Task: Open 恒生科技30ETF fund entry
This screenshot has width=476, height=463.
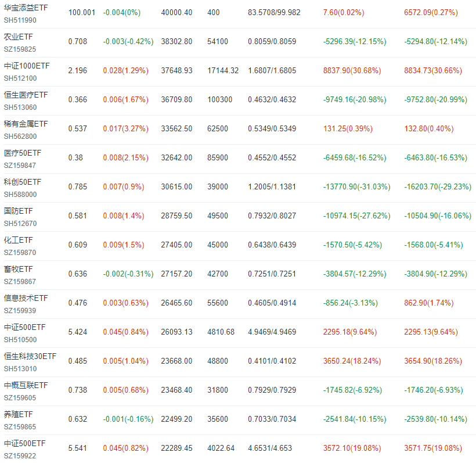Action: 30,356
